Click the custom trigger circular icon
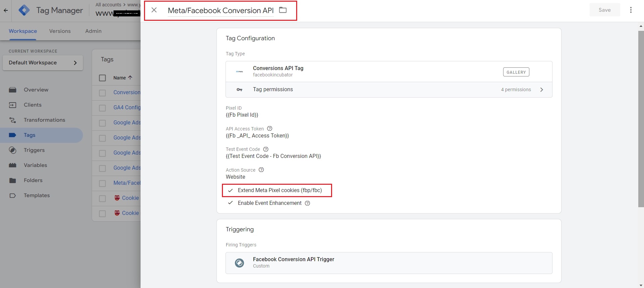Image resolution: width=644 pixels, height=288 pixels. click(x=239, y=263)
